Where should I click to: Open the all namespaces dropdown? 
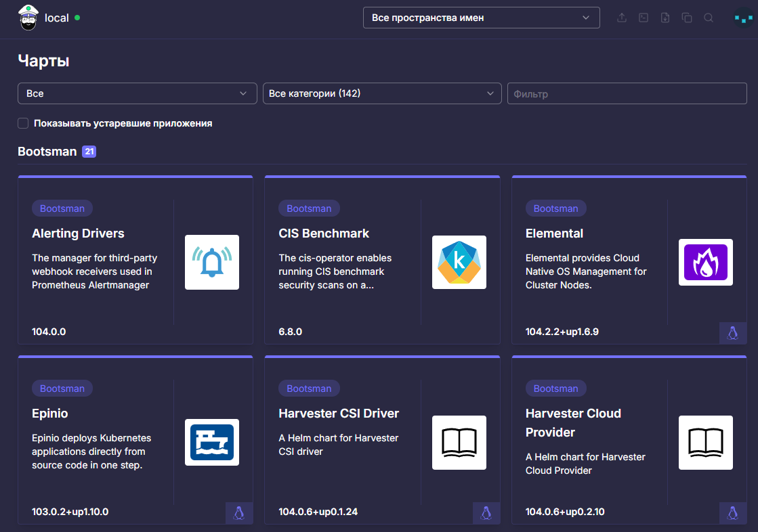pos(482,18)
